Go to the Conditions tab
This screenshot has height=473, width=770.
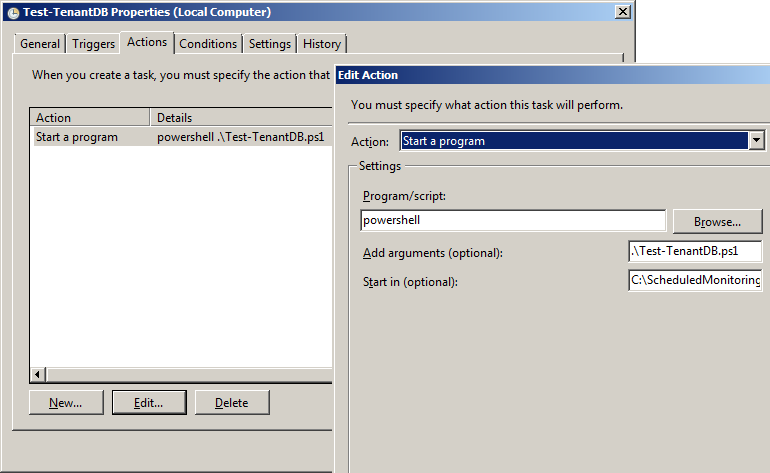click(x=208, y=44)
